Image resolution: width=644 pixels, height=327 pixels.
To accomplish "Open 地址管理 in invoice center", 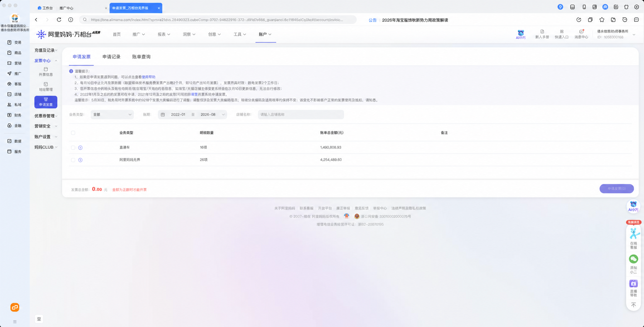I will (46, 86).
